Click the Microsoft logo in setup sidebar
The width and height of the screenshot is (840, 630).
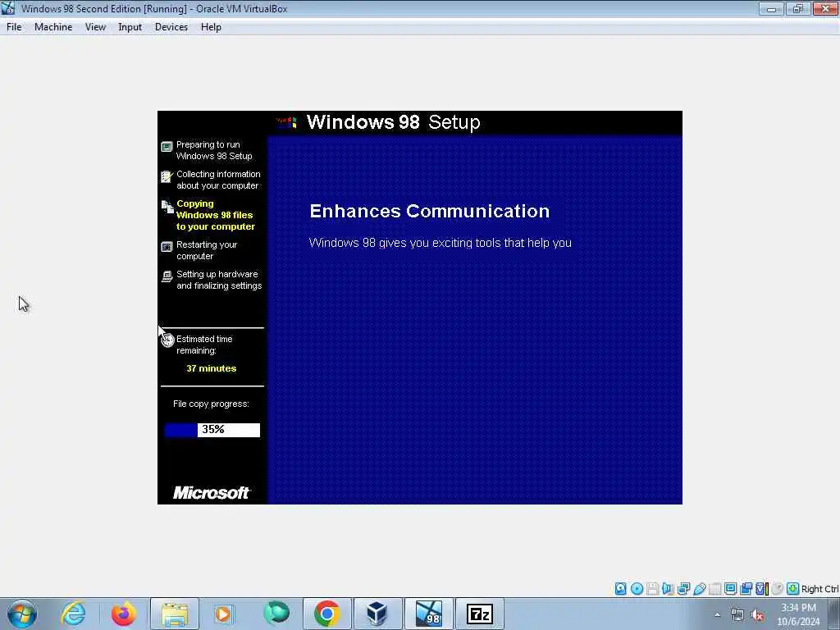pyautogui.click(x=212, y=492)
